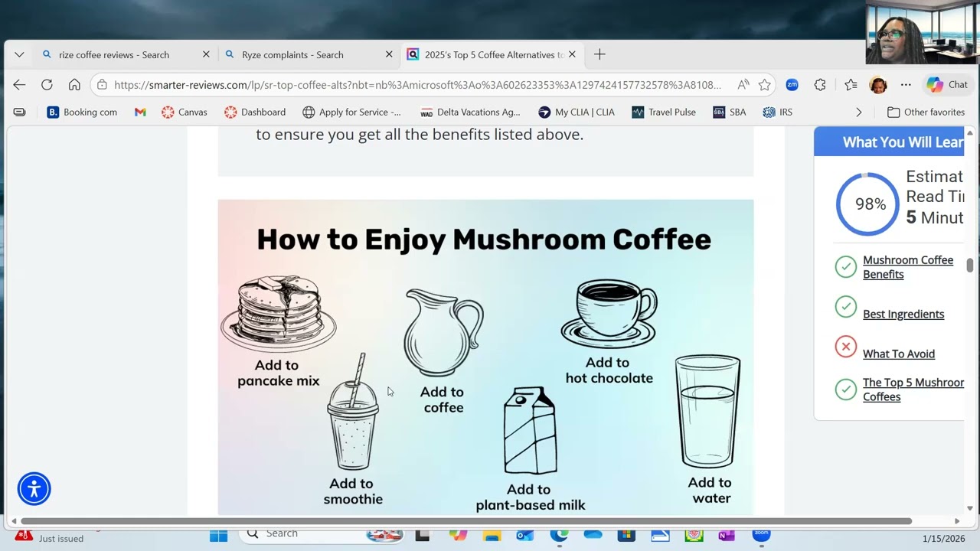Image resolution: width=980 pixels, height=551 pixels.
Task: Open the Extensions puzzle icon
Action: click(x=820, y=85)
